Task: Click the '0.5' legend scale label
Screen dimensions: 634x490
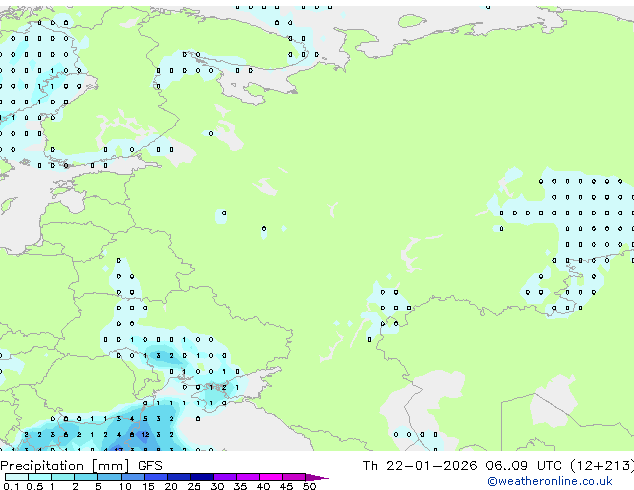Action: (34, 486)
